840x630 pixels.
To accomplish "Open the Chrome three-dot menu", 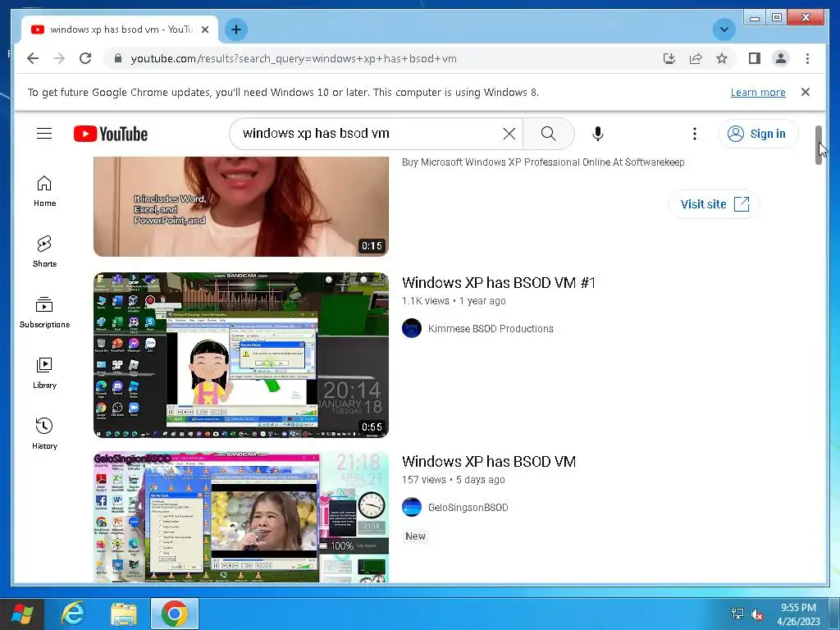I will (x=807, y=58).
